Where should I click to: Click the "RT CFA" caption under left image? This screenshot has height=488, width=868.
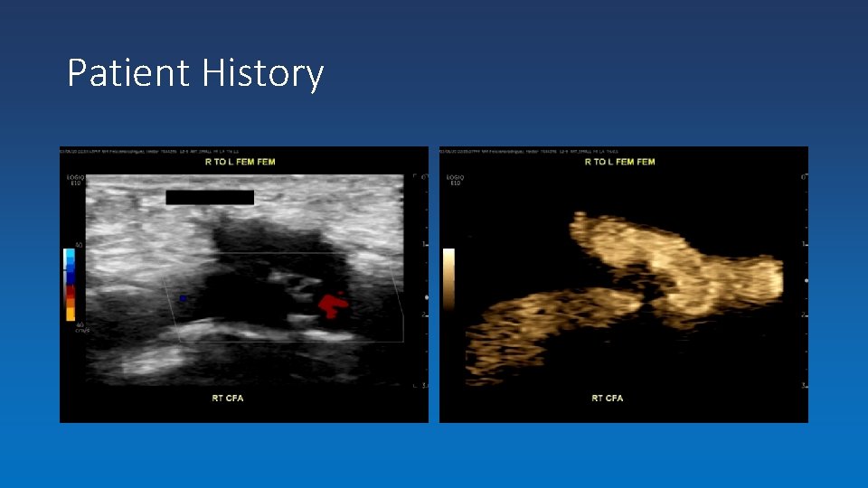228,398
